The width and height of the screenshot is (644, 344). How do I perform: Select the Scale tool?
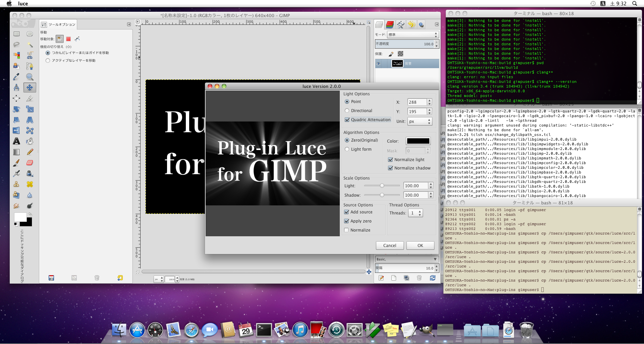pos(30,109)
